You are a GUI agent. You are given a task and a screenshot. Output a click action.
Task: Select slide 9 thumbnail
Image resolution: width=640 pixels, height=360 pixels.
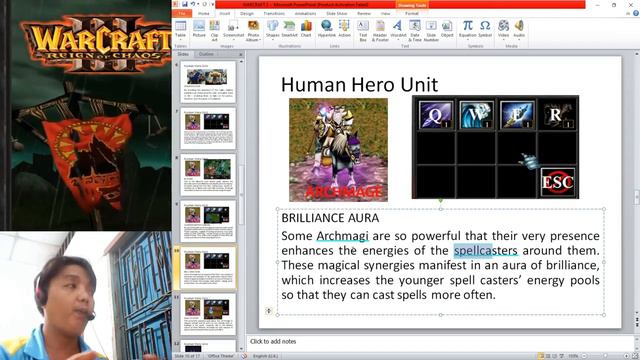(208, 221)
